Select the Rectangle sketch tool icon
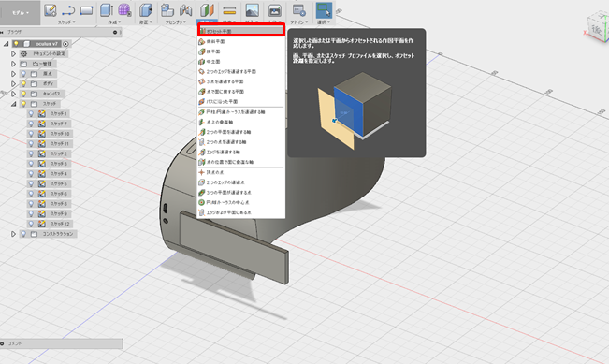This screenshot has height=364, width=609. click(86, 10)
